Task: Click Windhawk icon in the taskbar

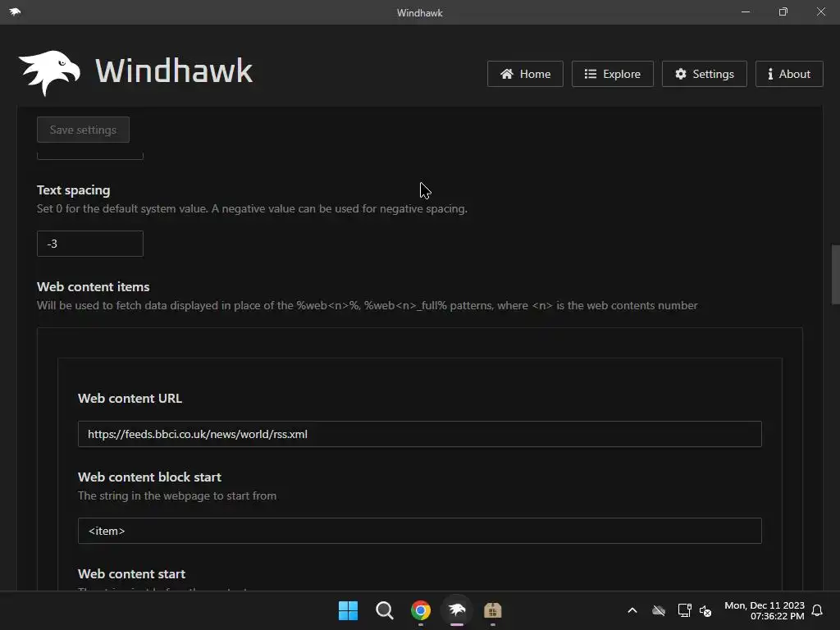Action: pyautogui.click(x=456, y=610)
